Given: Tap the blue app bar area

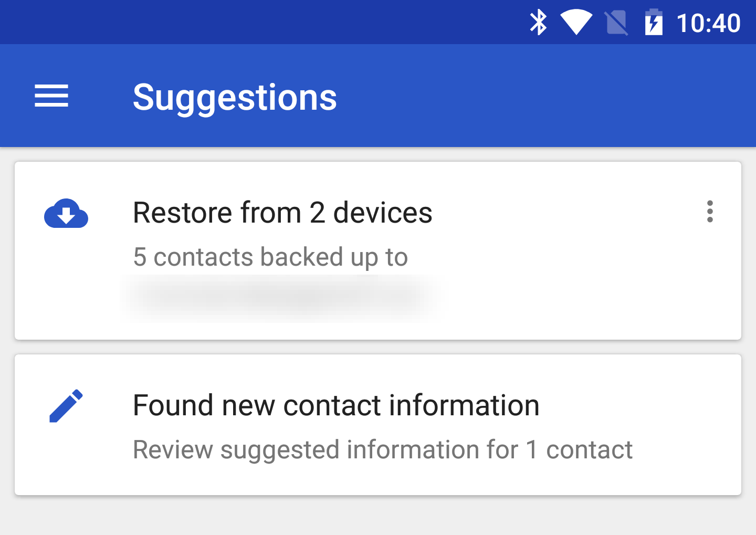Looking at the screenshot, I should [x=472, y=97].
